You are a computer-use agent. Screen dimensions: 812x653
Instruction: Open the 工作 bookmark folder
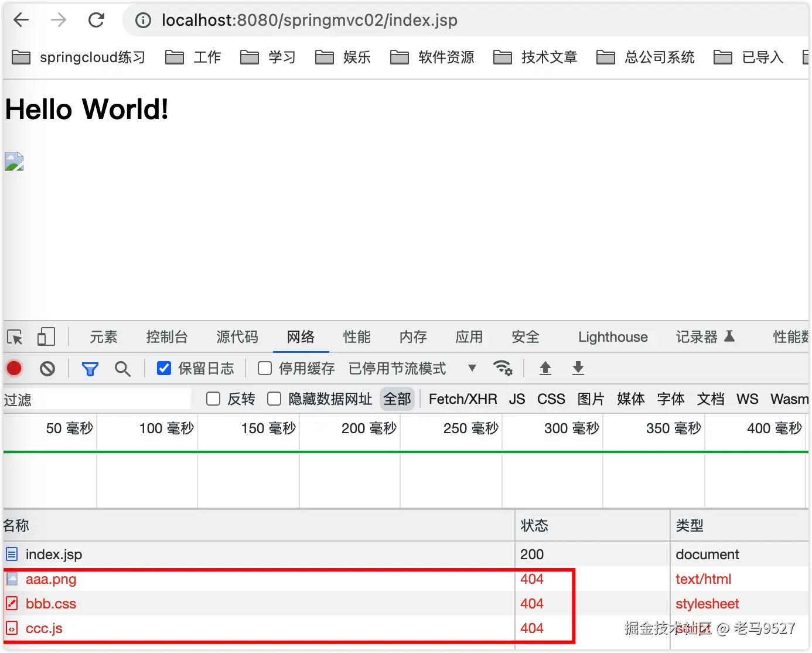point(193,57)
